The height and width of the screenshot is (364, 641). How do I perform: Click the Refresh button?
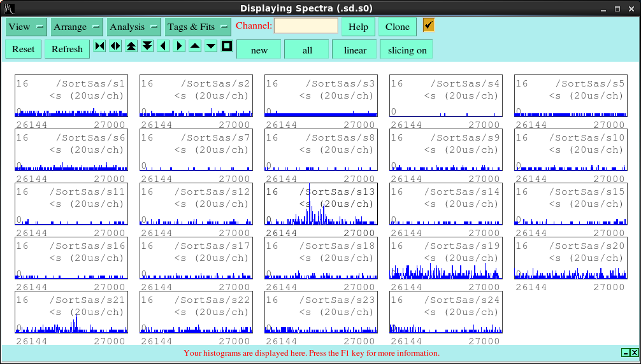point(67,49)
